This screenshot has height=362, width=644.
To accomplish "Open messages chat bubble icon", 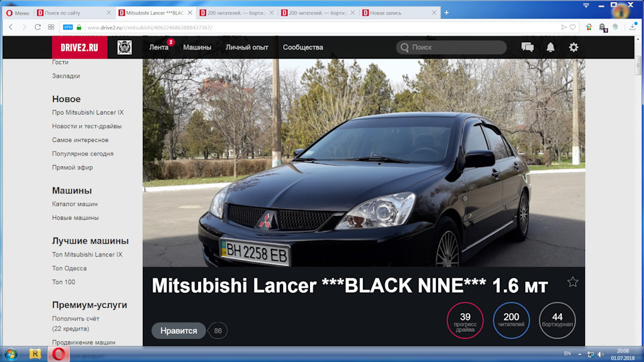I will pos(527,47).
